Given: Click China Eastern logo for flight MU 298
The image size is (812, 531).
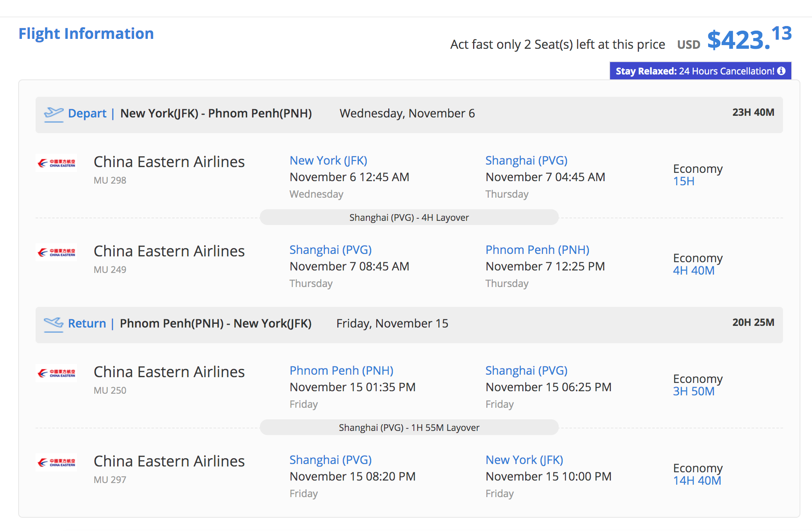Looking at the screenshot, I should pyautogui.click(x=57, y=163).
